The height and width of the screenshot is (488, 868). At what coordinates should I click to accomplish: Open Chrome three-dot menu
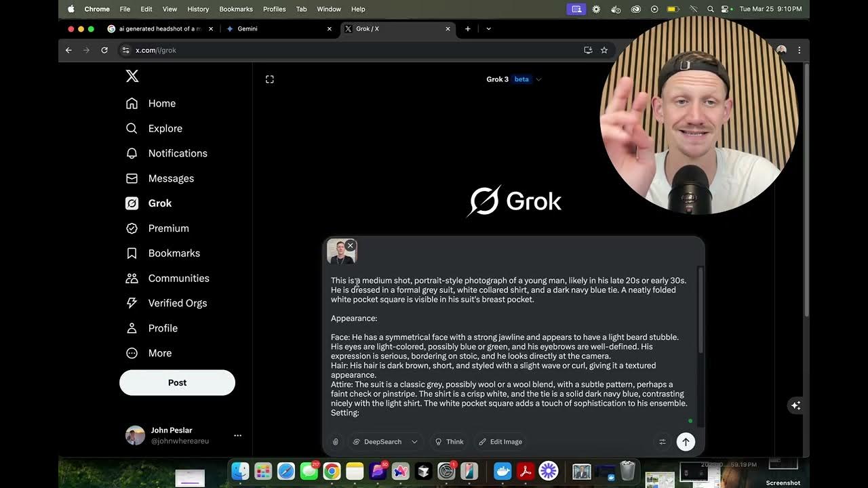tap(800, 50)
